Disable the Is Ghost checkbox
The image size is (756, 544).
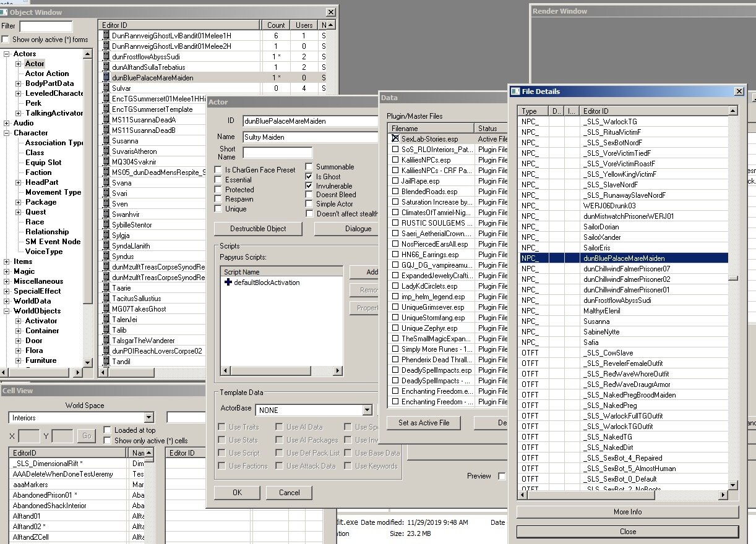[x=309, y=177]
